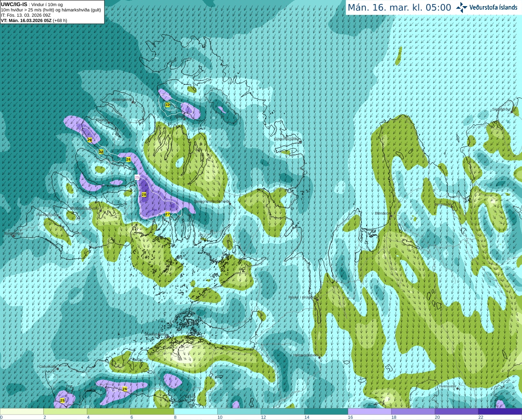522x420 pixels.
Task: Click the yellow 27 gust marker
Action: tap(167, 214)
